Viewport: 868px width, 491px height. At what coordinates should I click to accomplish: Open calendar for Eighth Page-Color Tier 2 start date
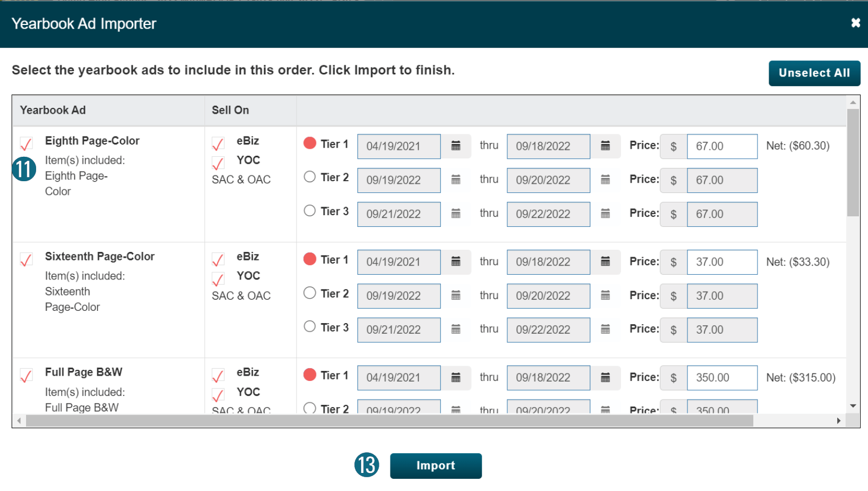point(456,180)
